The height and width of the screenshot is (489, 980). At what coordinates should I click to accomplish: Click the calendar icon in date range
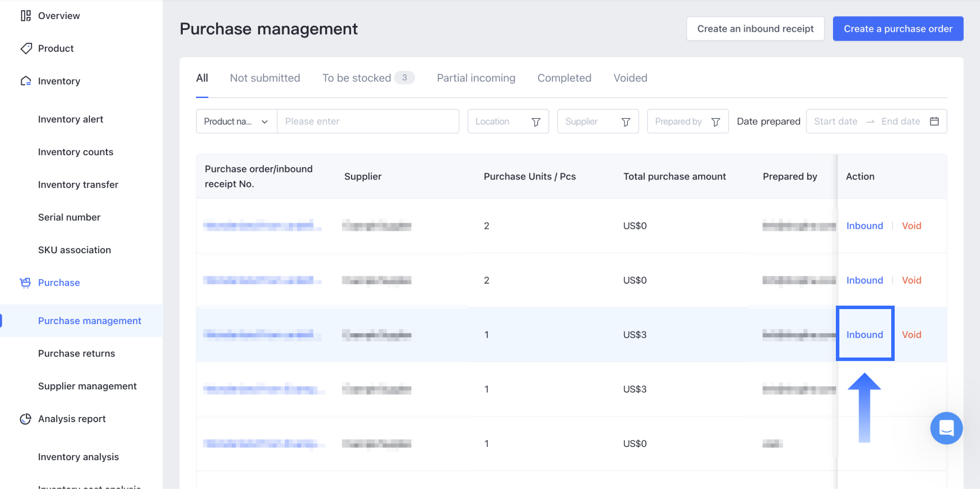(934, 121)
